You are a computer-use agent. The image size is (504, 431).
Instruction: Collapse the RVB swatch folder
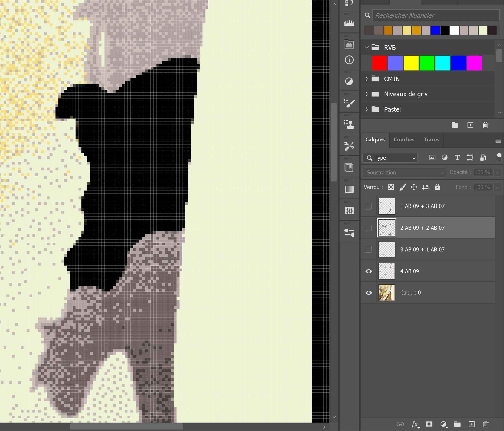[367, 47]
